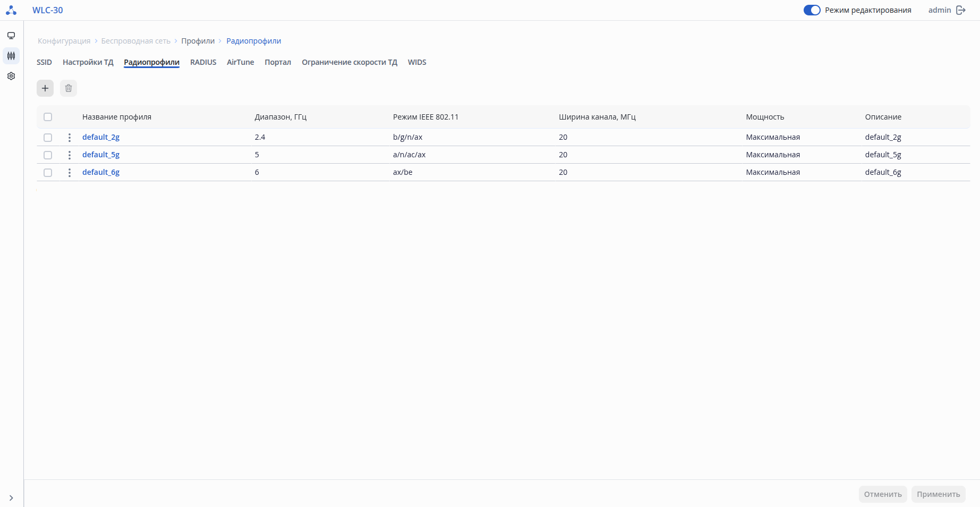
Task: Expand the sidebar with the bottom chevron
Action: (x=11, y=498)
